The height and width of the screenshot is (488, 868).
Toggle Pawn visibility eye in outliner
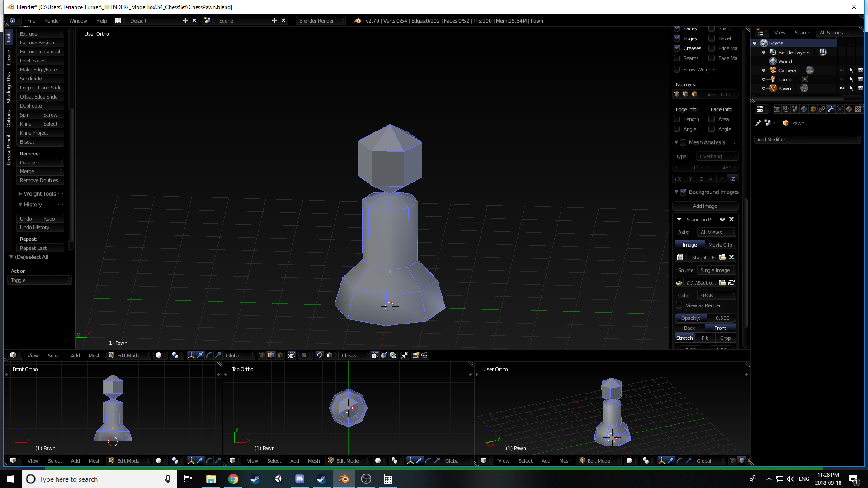(842, 89)
